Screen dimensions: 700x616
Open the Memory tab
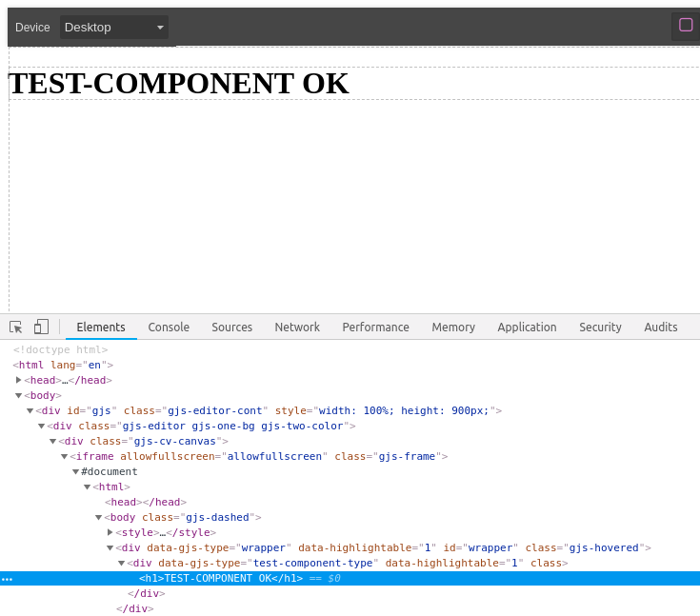(453, 328)
